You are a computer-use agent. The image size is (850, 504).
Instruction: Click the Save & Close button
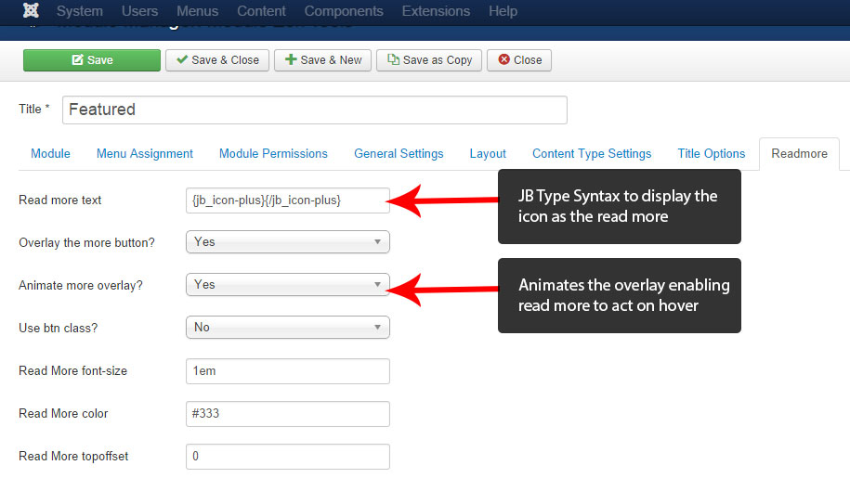217,60
